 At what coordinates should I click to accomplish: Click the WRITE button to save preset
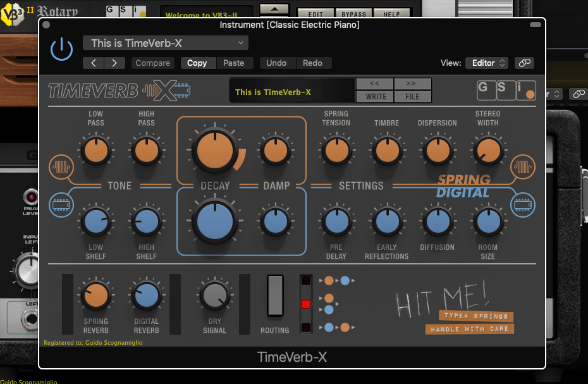tap(374, 96)
